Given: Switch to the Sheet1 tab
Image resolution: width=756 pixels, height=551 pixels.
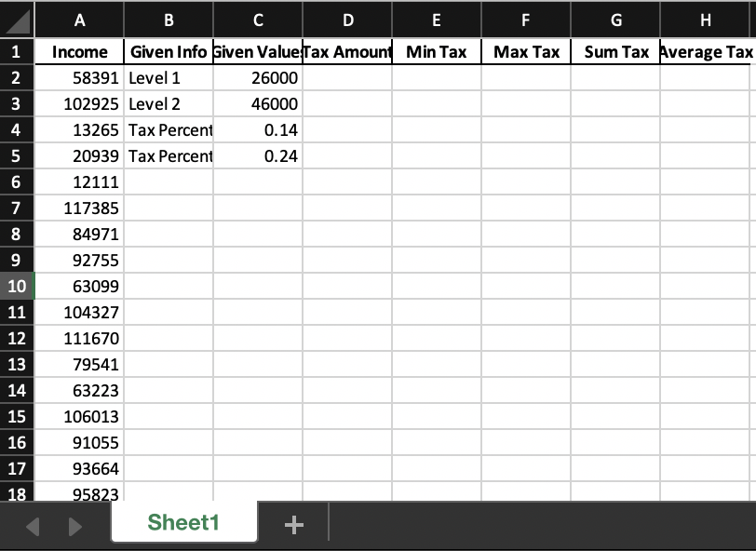Looking at the screenshot, I should tap(183, 522).
